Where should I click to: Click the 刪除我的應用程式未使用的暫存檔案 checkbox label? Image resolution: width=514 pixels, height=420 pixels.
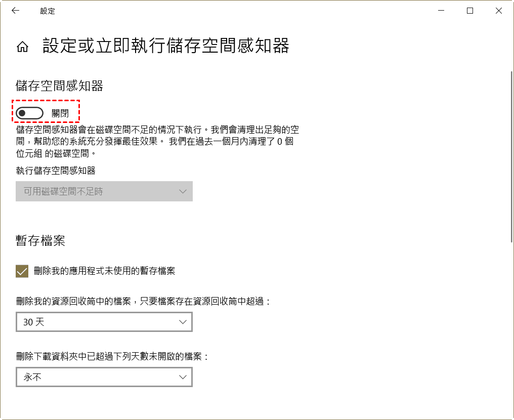pyautogui.click(x=104, y=271)
